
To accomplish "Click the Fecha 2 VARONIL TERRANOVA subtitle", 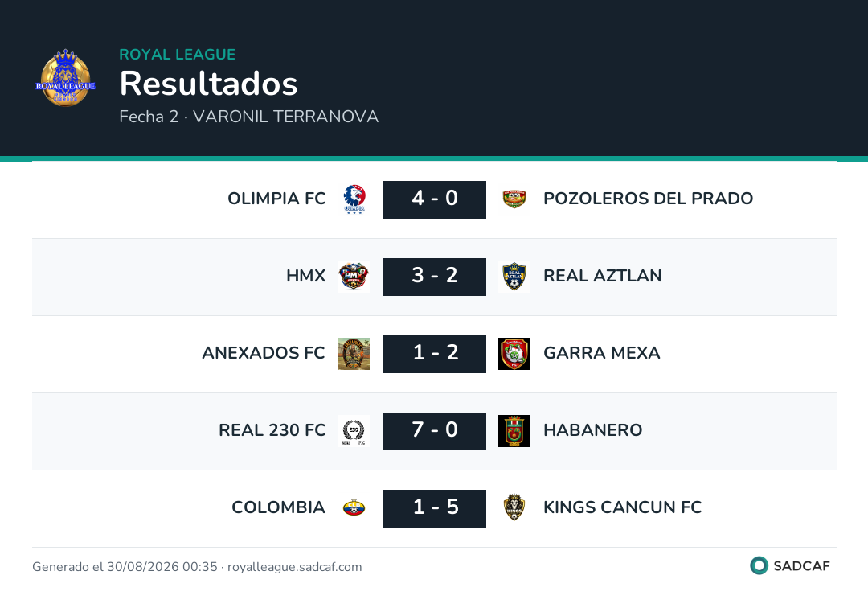I will [x=249, y=117].
